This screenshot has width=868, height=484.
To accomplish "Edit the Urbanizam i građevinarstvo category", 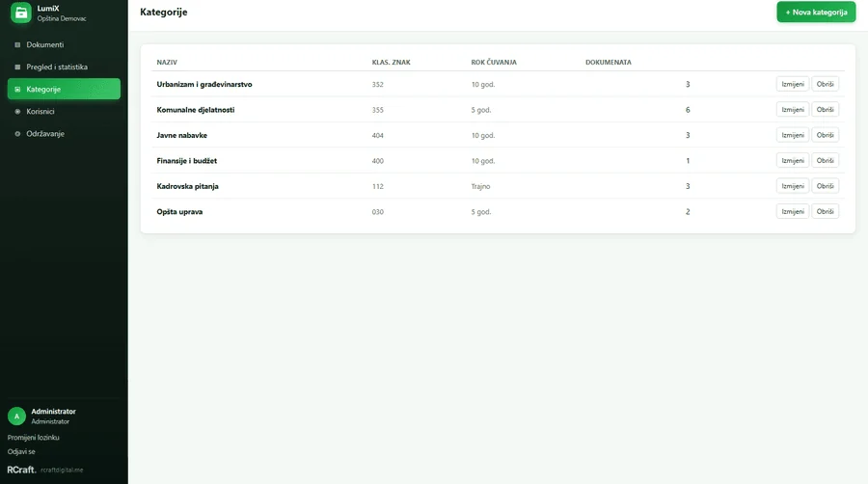I will [792, 84].
